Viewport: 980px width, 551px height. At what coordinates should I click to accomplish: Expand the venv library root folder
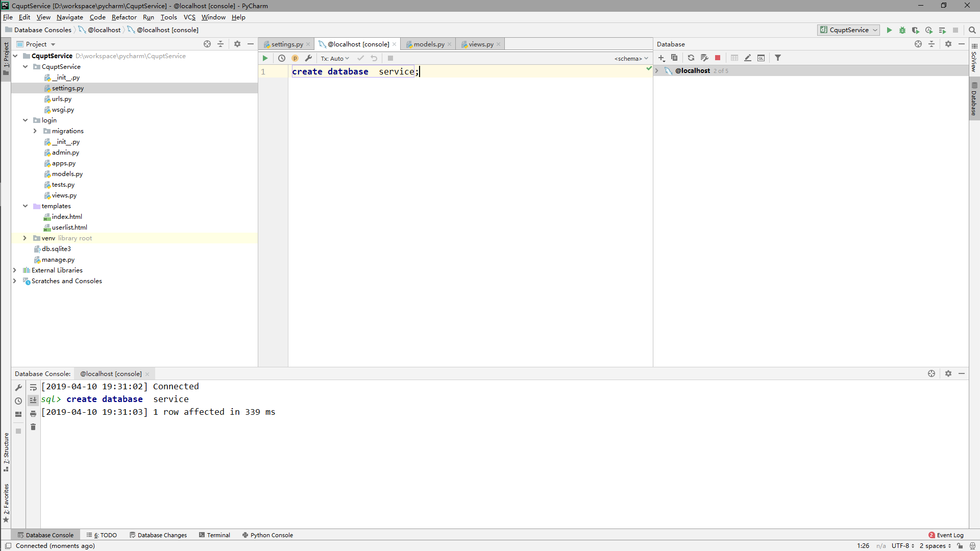coord(24,238)
